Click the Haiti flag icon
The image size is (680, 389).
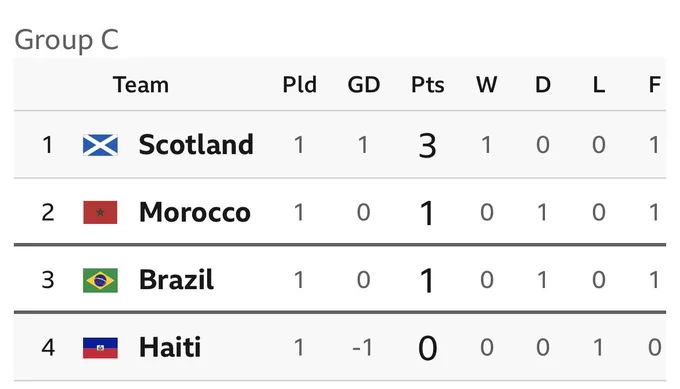(x=100, y=348)
